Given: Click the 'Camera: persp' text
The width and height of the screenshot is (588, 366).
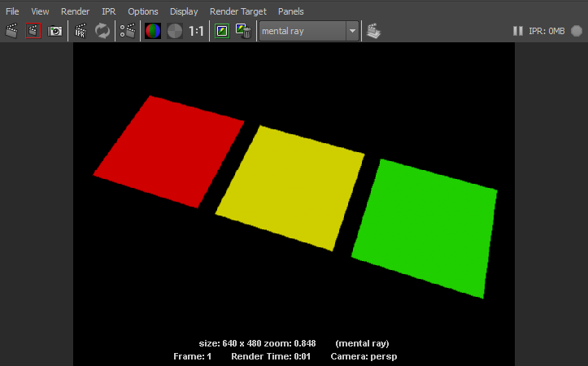Looking at the screenshot, I should pos(364,356).
